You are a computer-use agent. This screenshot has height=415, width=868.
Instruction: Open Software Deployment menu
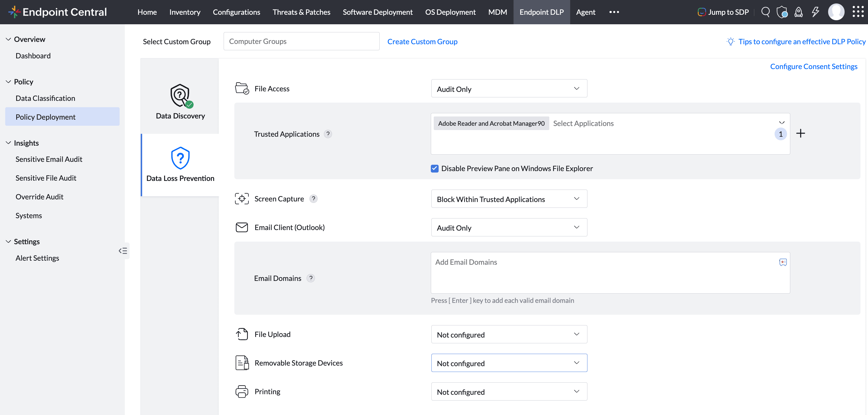tap(377, 12)
